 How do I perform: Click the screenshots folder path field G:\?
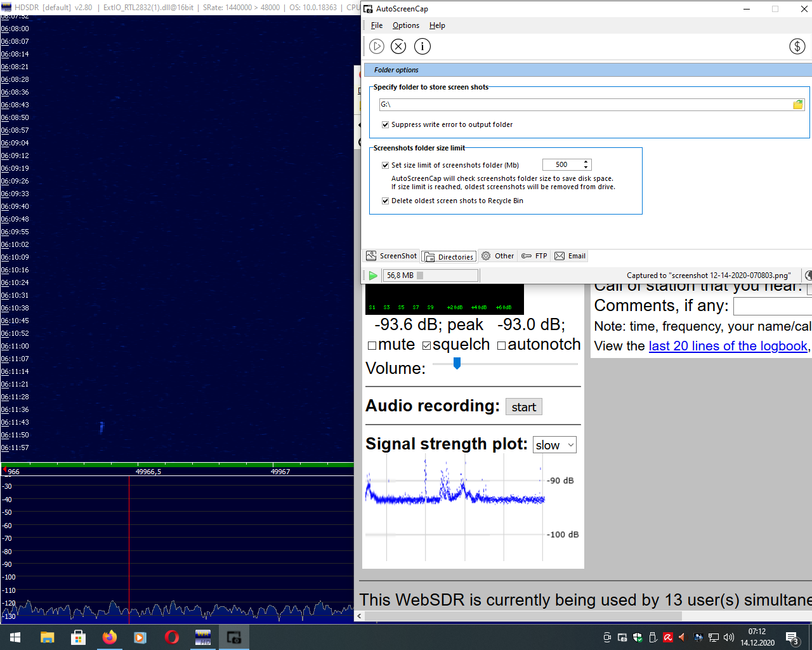coord(585,105)
